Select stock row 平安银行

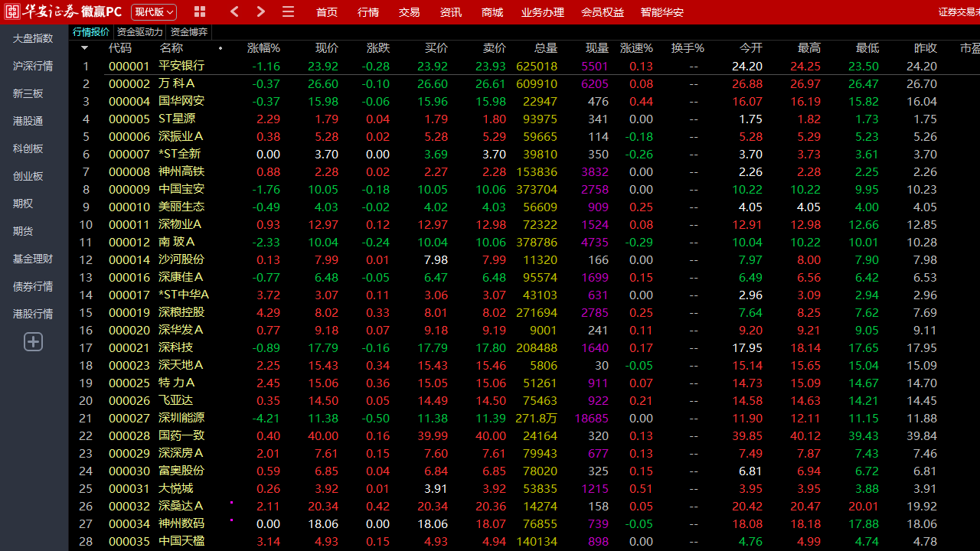coord(524,67)
